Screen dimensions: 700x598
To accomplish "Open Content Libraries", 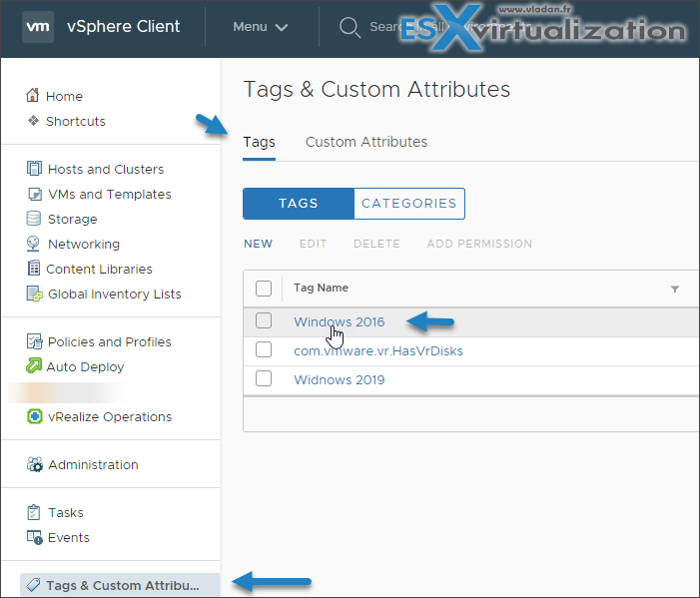I will tap(99, 270).
